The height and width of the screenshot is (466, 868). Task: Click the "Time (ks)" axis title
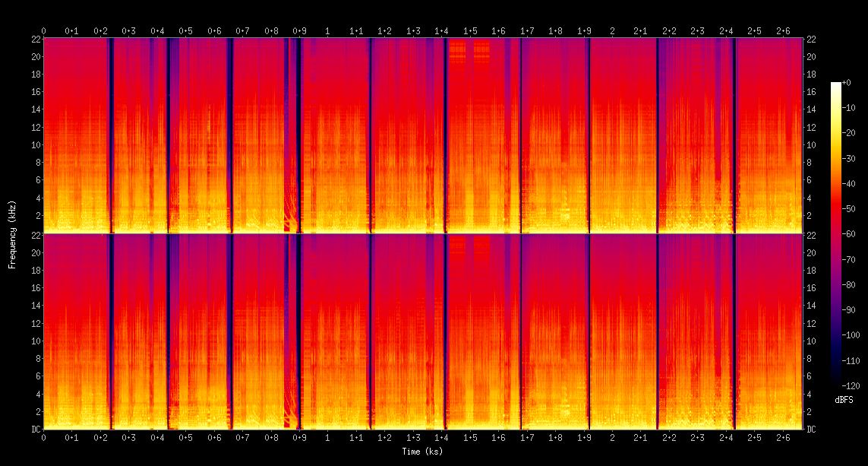point(422,452)
